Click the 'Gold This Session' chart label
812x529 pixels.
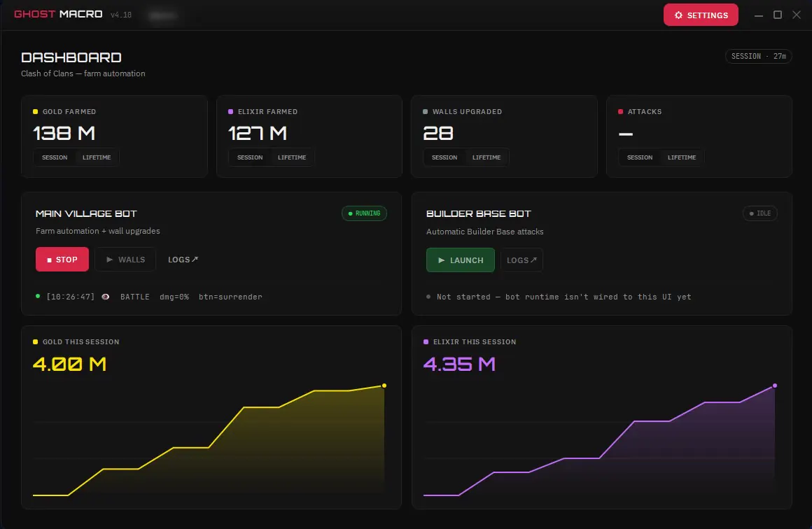click(x=80, y=341)
